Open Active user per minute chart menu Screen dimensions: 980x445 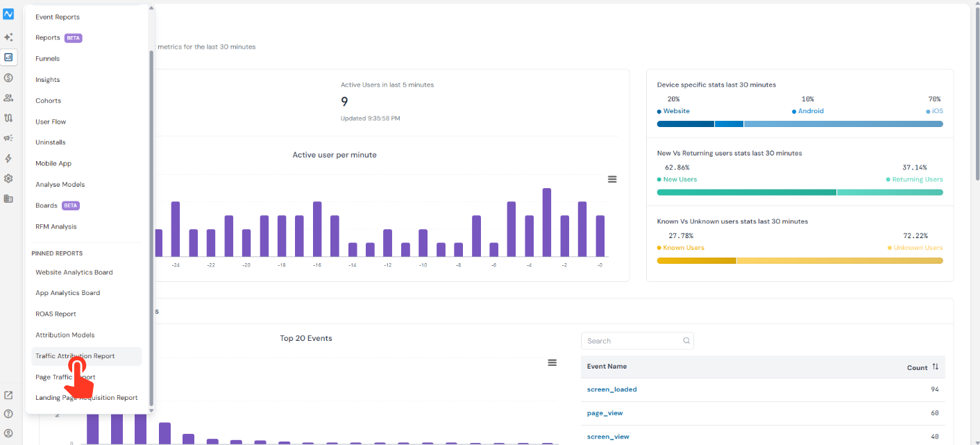[612, 179]
